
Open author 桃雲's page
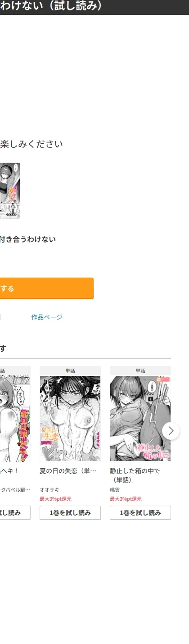(x=115, y=490)
